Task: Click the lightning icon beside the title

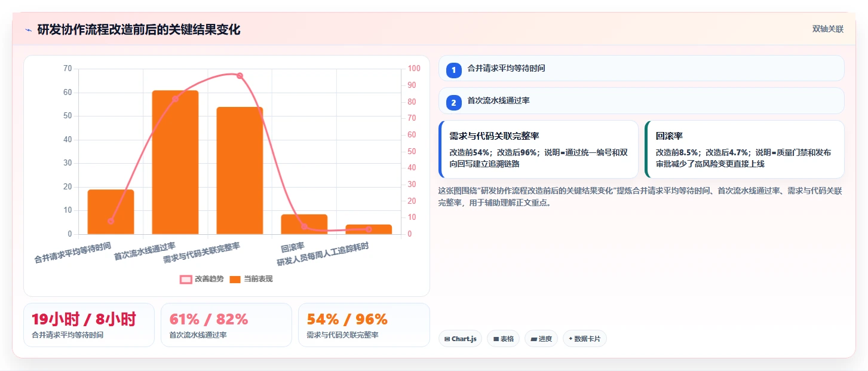Action: (x=28, y=30)
